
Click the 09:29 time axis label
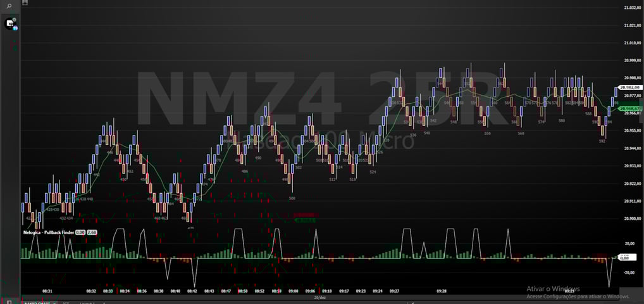[x=569, y=291]
